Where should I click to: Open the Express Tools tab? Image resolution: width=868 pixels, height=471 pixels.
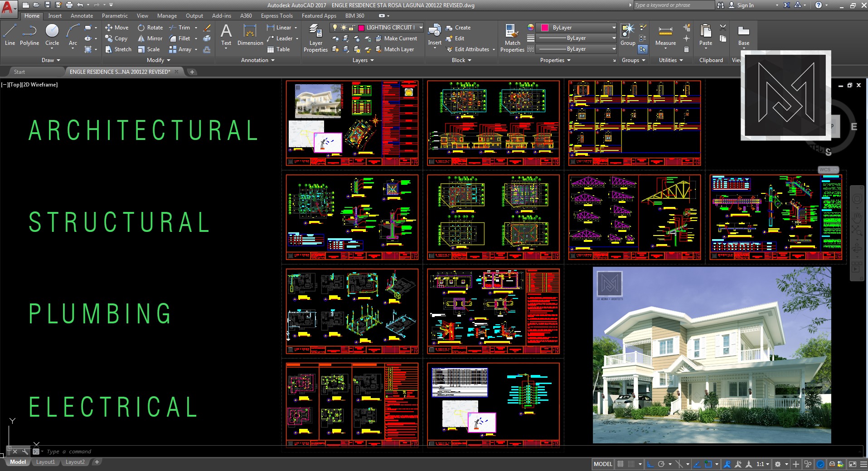277,16
